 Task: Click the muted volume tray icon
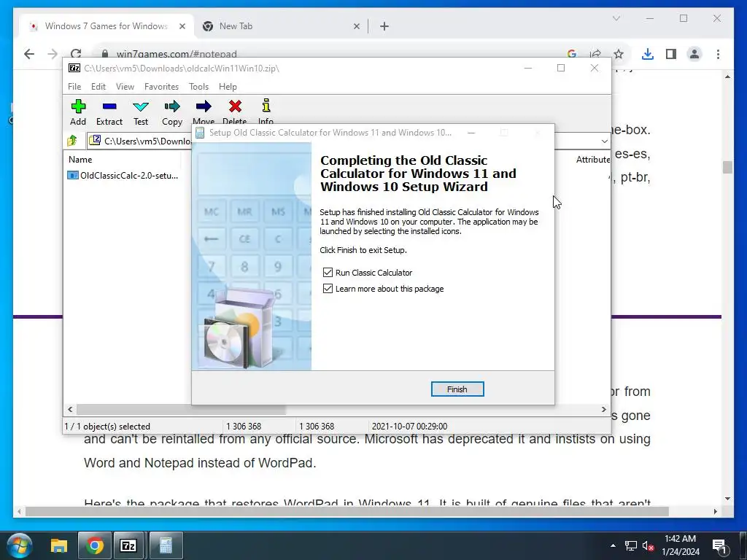(648, 545)
